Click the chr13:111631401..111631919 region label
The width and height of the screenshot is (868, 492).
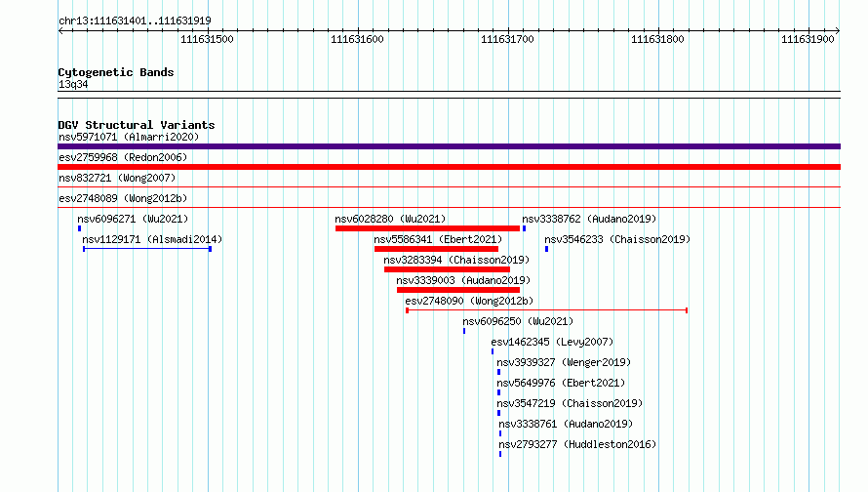[x=135, y=20]
